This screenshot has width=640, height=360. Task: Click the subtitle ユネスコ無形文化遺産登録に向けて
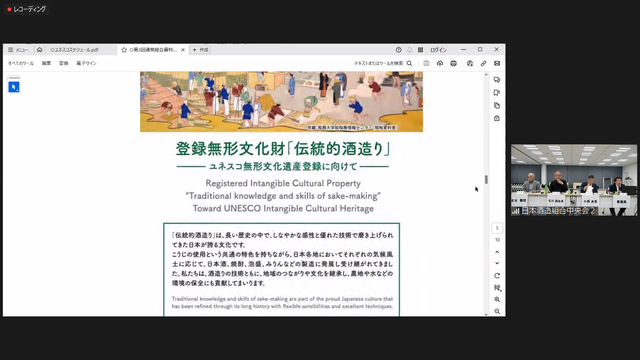point(283,167)
